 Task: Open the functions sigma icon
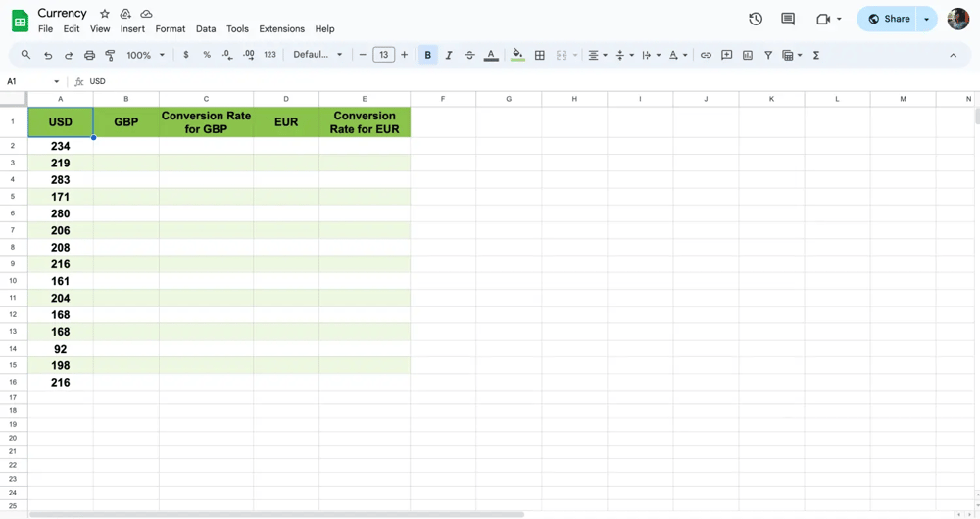point(816,56)
